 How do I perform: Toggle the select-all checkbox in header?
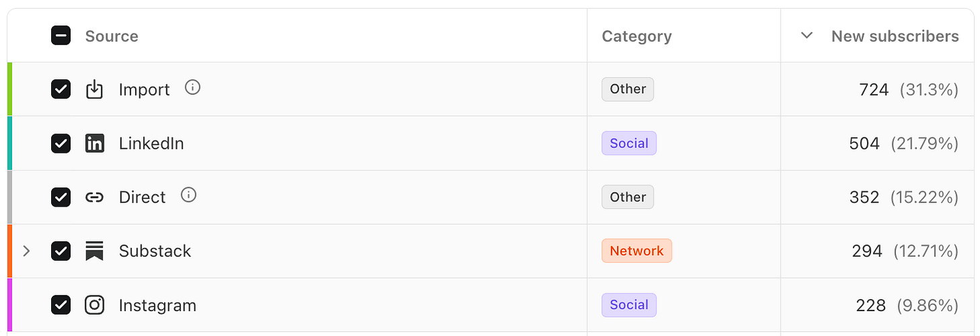[61, 36]
